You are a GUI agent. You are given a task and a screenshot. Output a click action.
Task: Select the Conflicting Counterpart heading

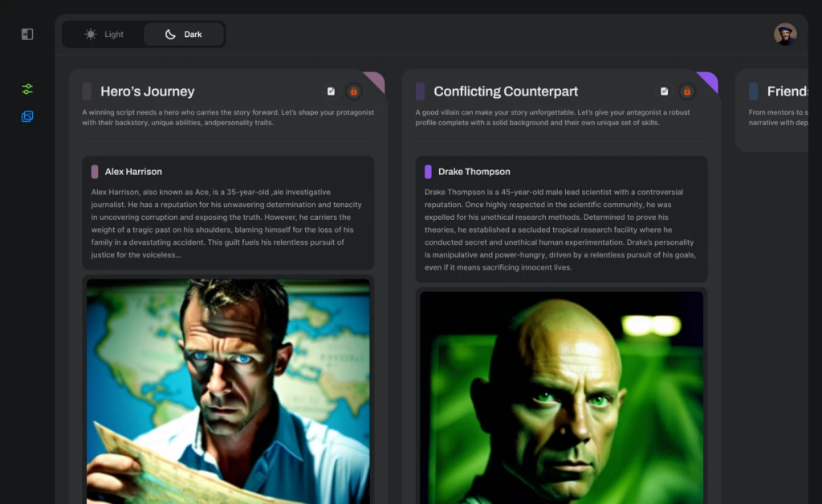[506, 91]
